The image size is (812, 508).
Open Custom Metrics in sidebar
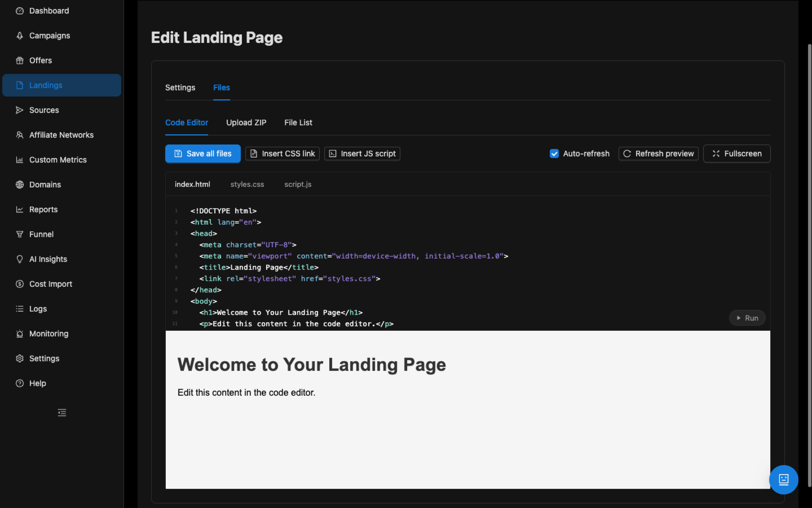point(62,160)
